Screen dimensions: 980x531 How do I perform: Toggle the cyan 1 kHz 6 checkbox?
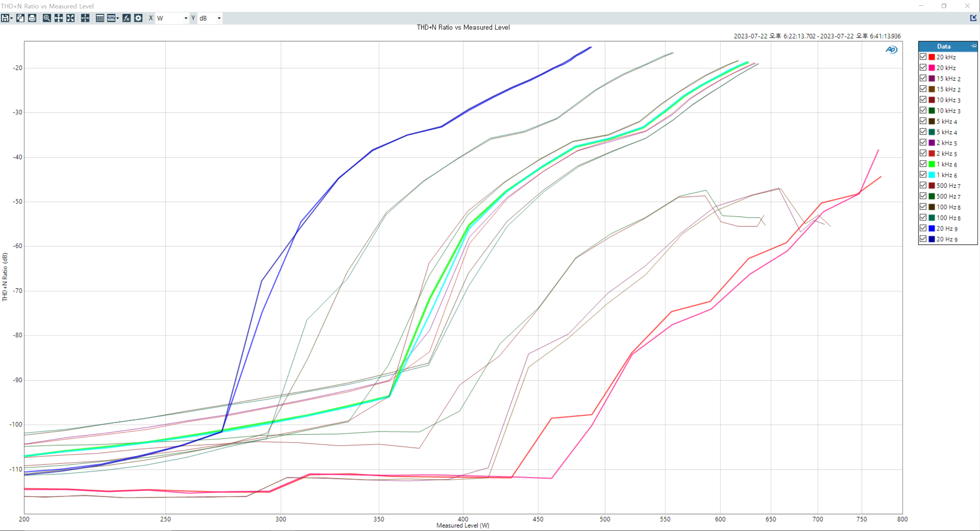tap(923, 174)
